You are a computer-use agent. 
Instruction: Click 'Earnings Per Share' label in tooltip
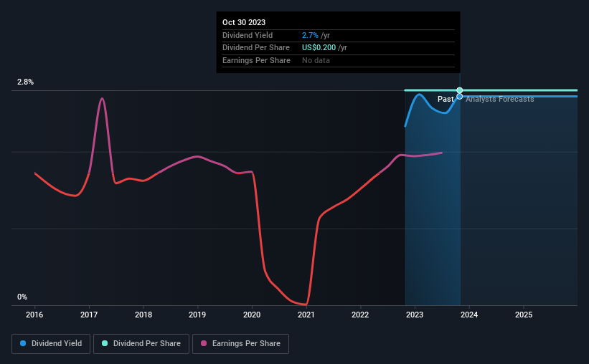256,60
